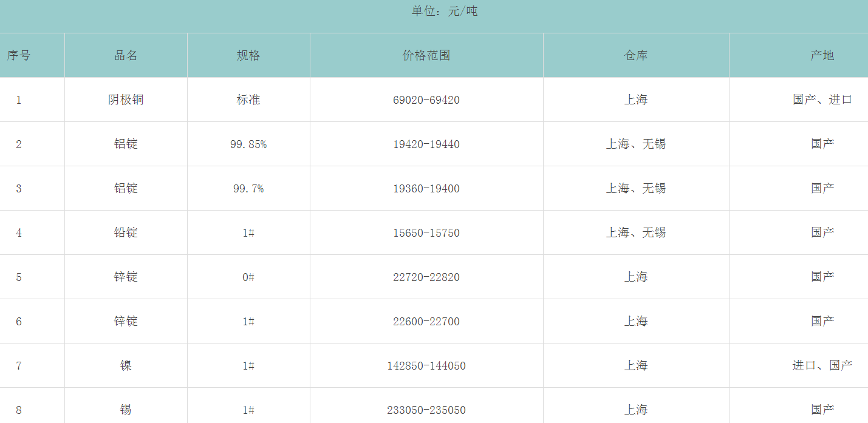
Task: Select the 锡 product name cell
Action: pos(126,410)
